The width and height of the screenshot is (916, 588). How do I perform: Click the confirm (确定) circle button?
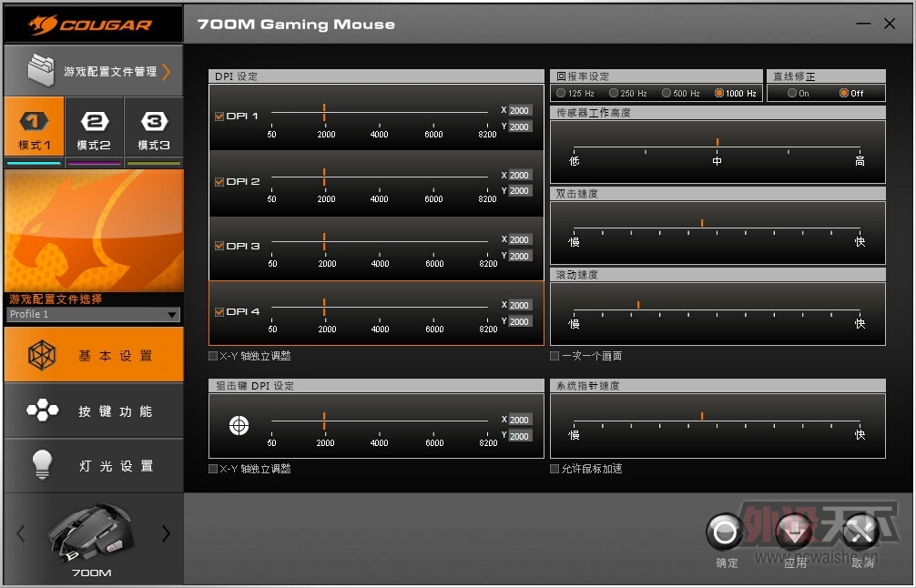click(725, 532)
